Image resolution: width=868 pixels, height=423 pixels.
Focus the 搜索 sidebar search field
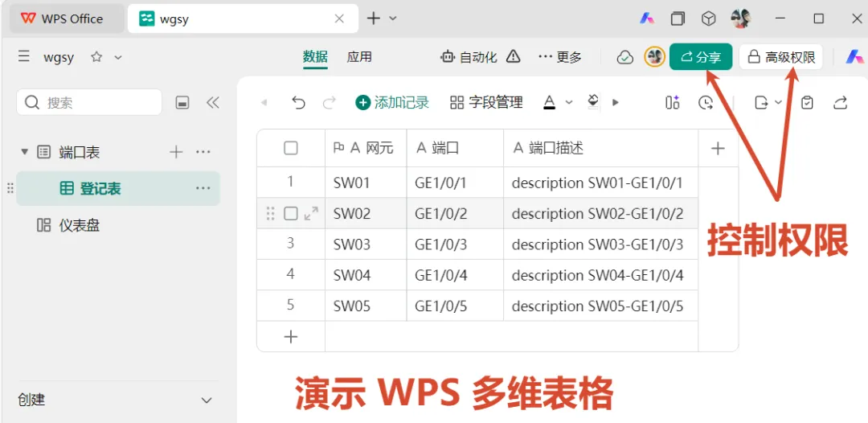point(89,102)
